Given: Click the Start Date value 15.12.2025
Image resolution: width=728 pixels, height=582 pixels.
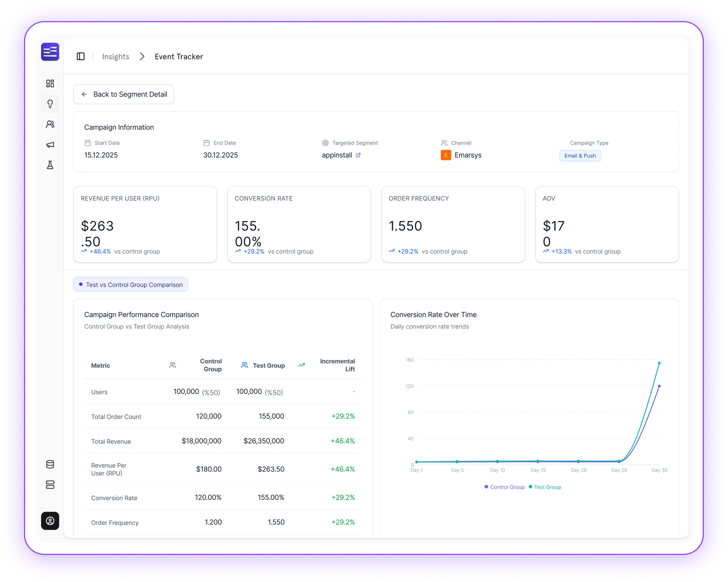Looking at the screenshot, I should point(101,155).
